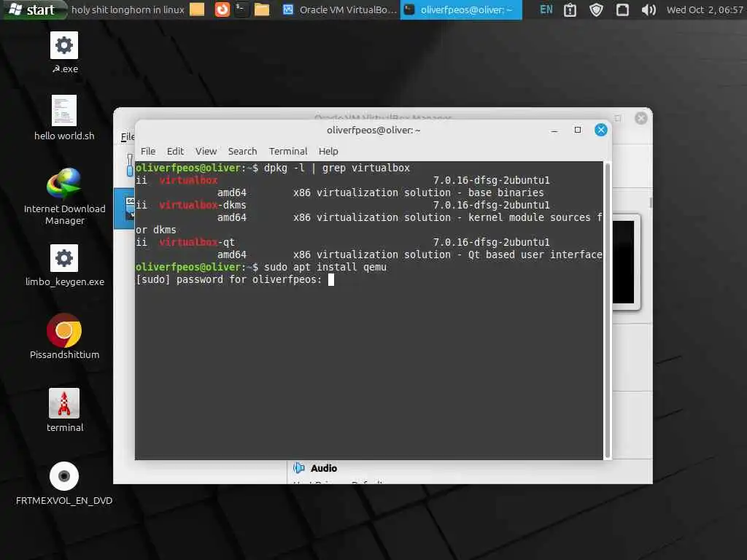Open the file manager folder icon in taskbar
The width and height of the screenshot is (747, 560).
[x=262, y=9]
